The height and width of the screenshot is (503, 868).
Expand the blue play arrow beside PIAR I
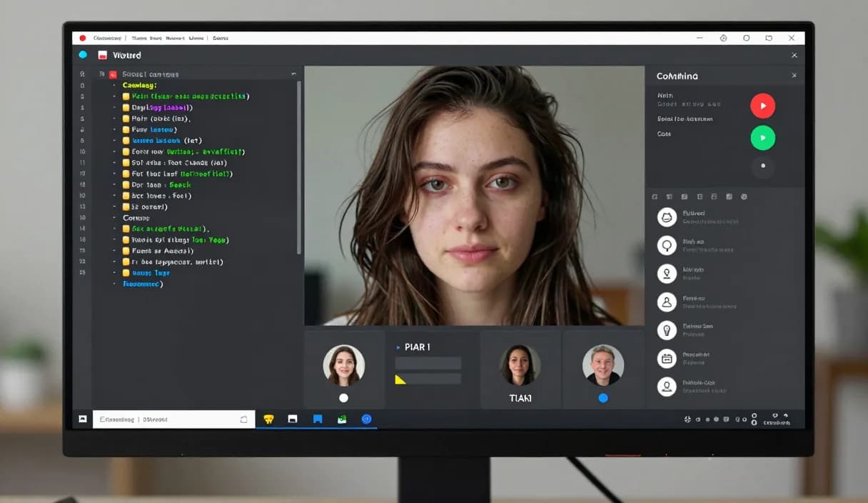click(398, 347)
